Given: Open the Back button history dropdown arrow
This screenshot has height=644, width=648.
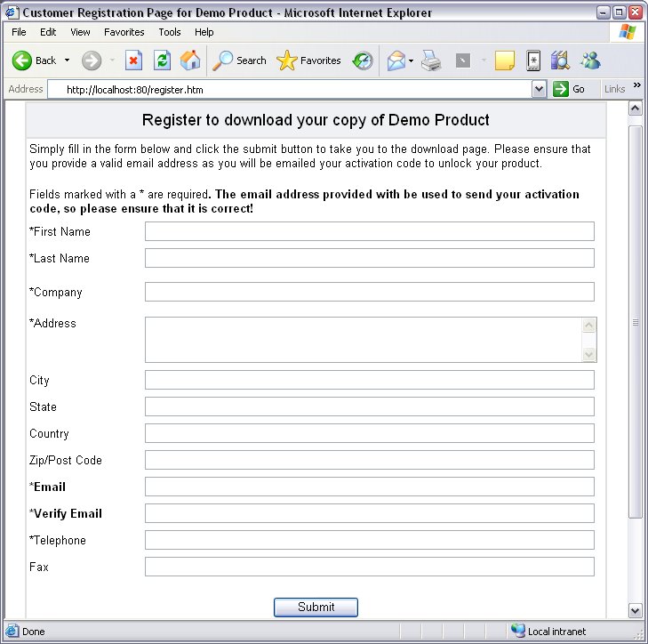Looking at the screenshot, I should [x=67, y=60].
